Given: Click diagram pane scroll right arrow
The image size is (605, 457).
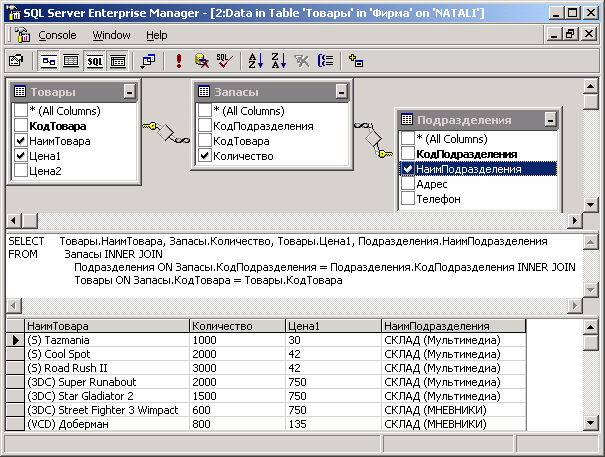Looking at the screenshot, I should point(575,221).
